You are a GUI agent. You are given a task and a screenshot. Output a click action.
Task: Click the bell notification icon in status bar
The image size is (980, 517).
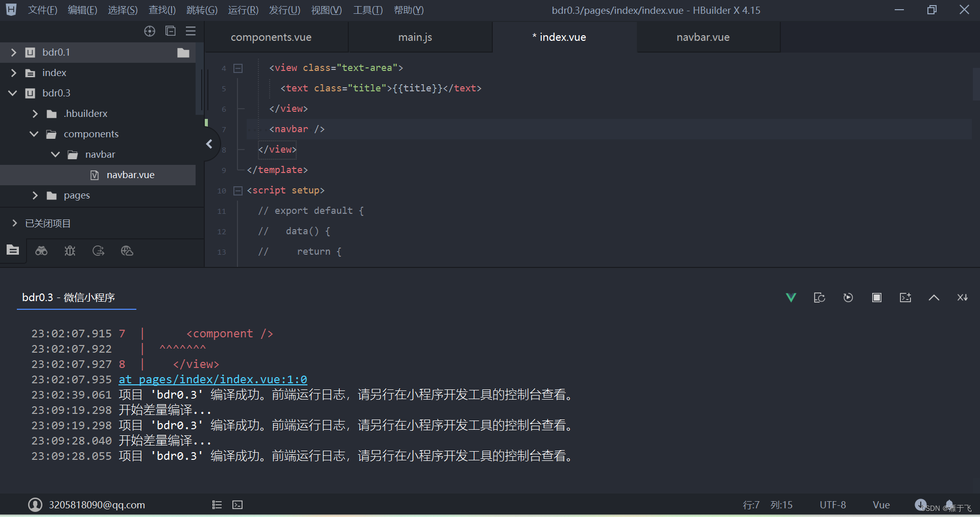[949, 504]
